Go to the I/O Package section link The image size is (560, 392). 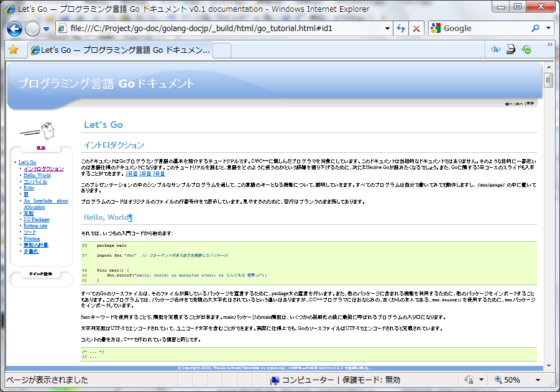click(36, 219)
